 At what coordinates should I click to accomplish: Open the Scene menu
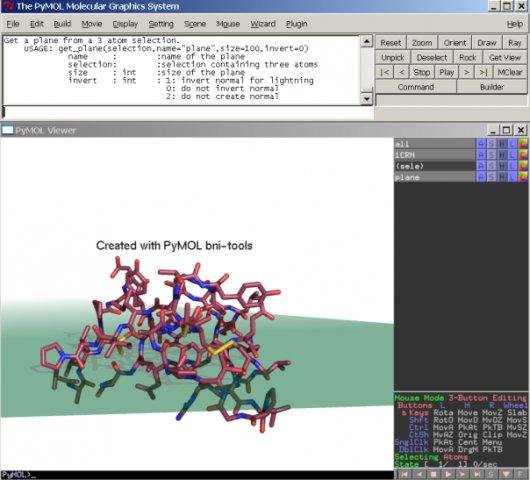(195, 24)
